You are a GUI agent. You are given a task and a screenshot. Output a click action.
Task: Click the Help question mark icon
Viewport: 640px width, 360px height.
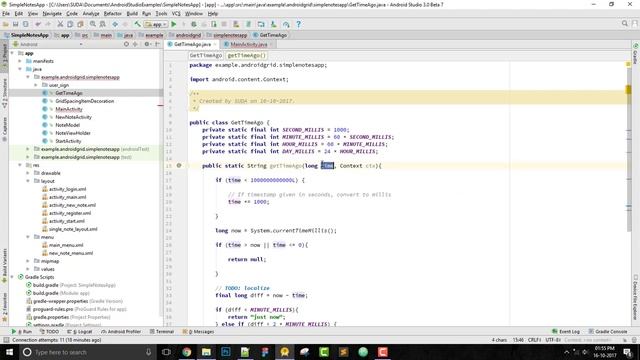(x=298, y=24)
